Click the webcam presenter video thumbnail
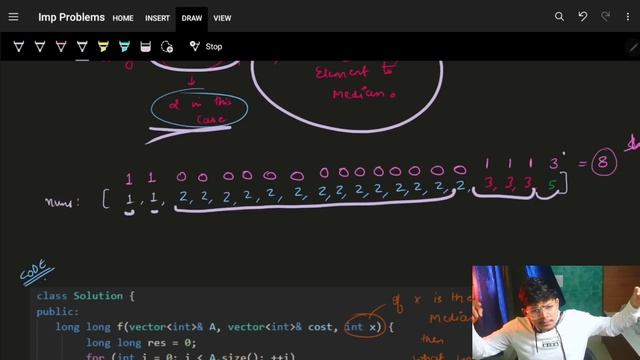The image size is (640, 360). 556,313
